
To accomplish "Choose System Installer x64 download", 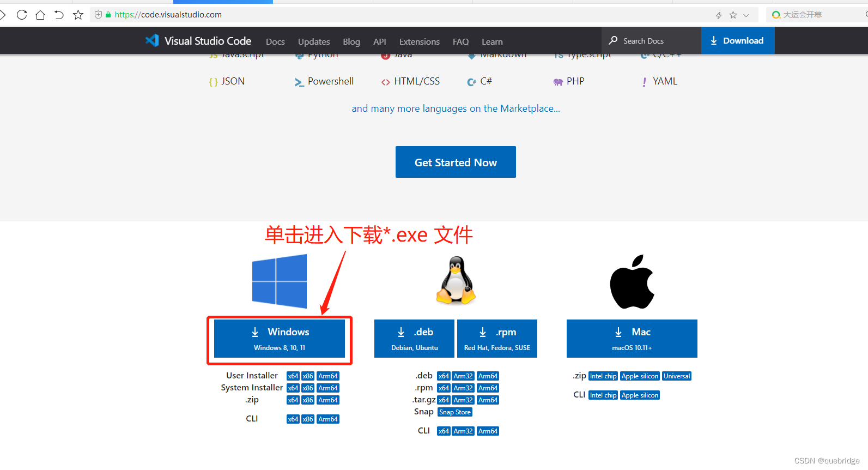I will [293, 388].
